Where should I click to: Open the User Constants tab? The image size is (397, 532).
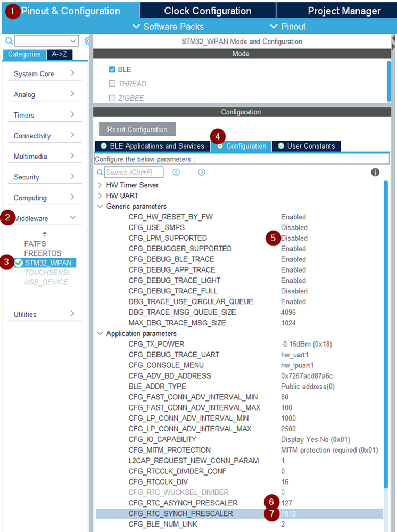tap(306, 146)
